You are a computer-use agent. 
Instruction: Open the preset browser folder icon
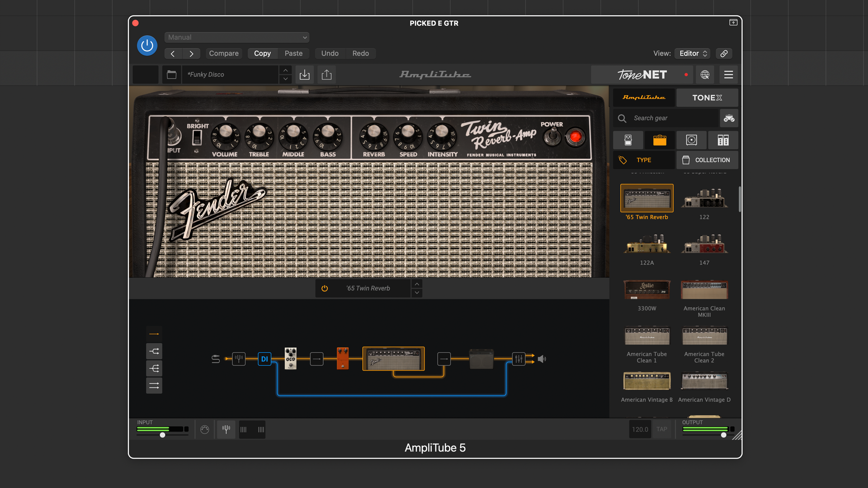pyautogui.click(x=172, y=75)
